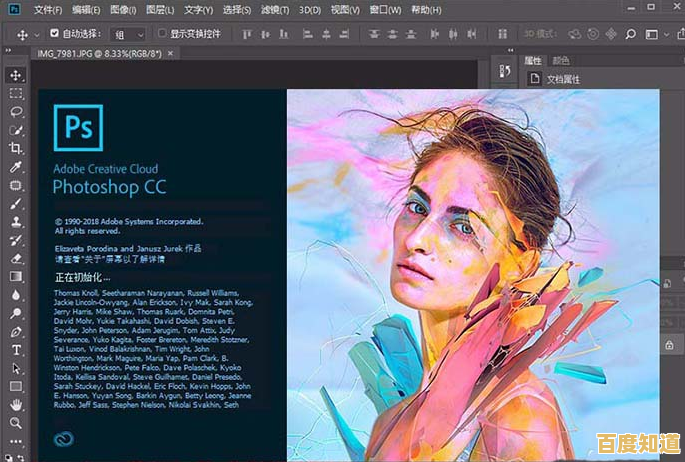Align vertical centers in options bar

tap(265, 34)
